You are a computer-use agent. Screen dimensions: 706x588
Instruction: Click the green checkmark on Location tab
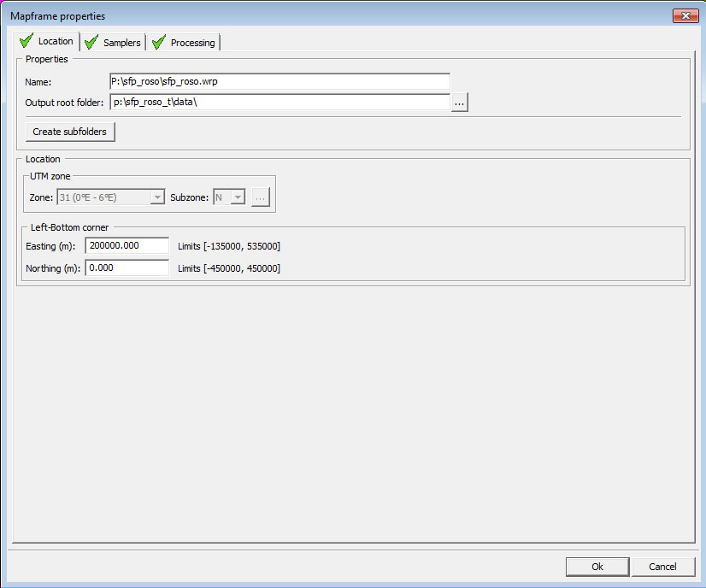point(26,41)
